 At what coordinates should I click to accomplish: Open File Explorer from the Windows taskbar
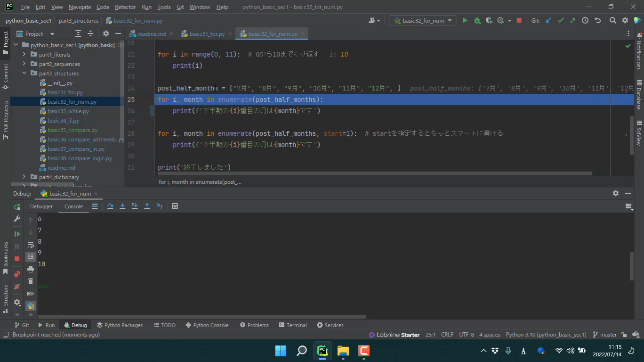point(343,351)
